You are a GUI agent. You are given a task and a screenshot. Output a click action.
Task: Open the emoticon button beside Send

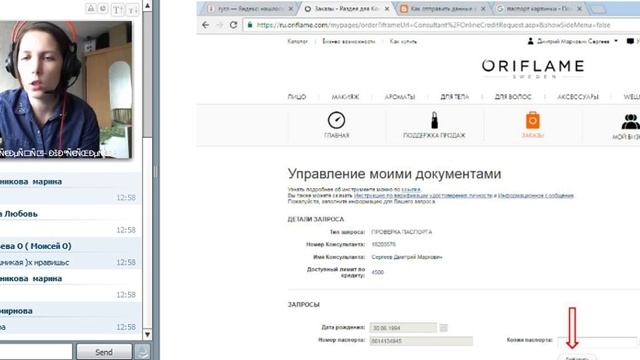pyautogui.click(x=142, y=352)
